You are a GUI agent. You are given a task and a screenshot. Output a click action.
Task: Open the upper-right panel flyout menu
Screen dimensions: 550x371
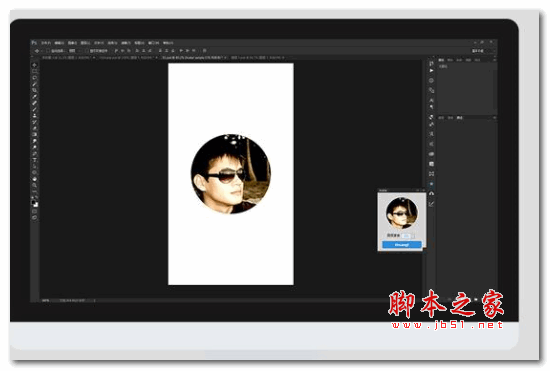(495, 60)
